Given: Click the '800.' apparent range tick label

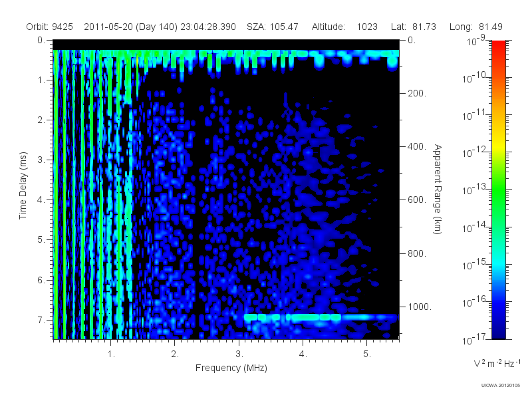Looking at the screenshot, I should pyautogui.click(x=417, y=253).
